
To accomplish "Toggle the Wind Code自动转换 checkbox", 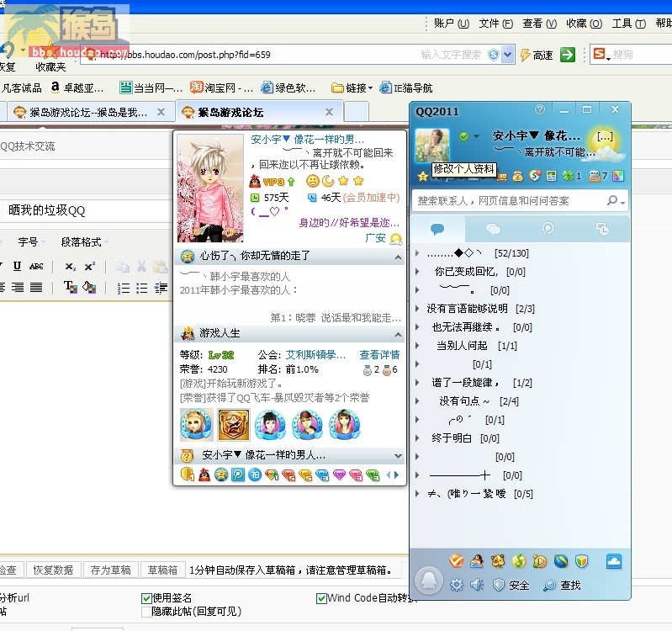I will (x=321, y=598).
